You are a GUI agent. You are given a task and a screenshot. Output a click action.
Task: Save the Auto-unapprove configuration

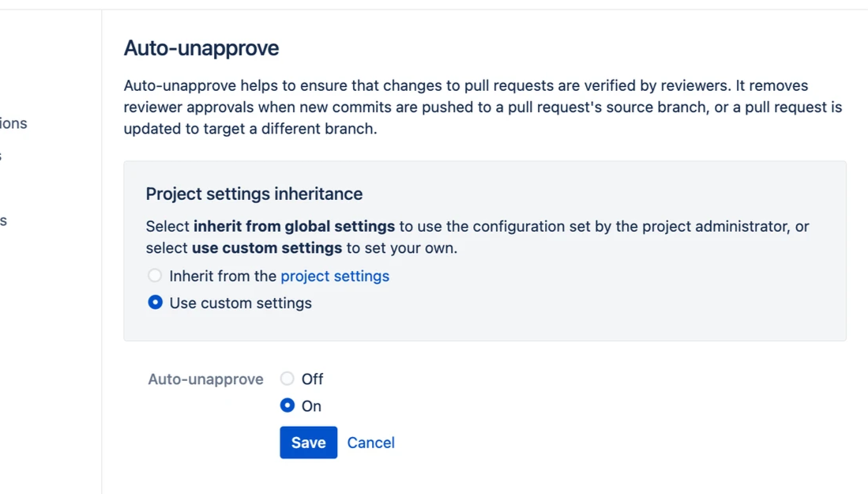click(x=308, y=443)
